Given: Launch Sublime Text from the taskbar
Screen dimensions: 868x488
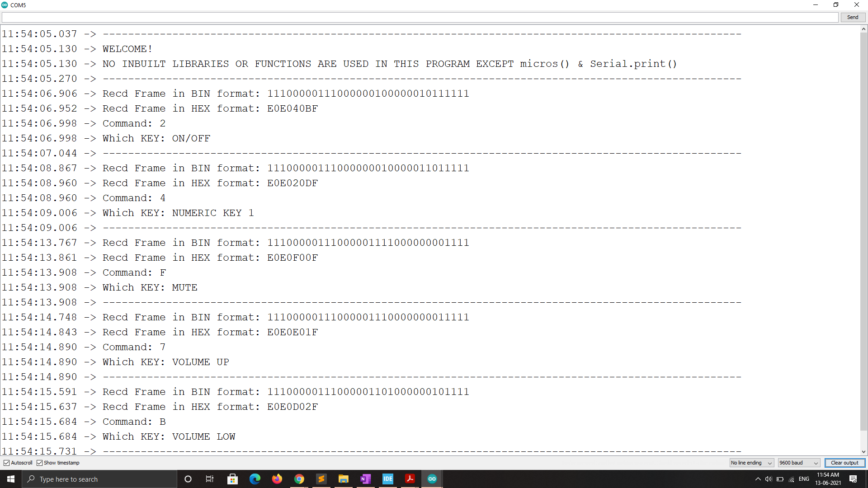Looking at the screenshot, I should pyautogui.click(x=321, y=479).
